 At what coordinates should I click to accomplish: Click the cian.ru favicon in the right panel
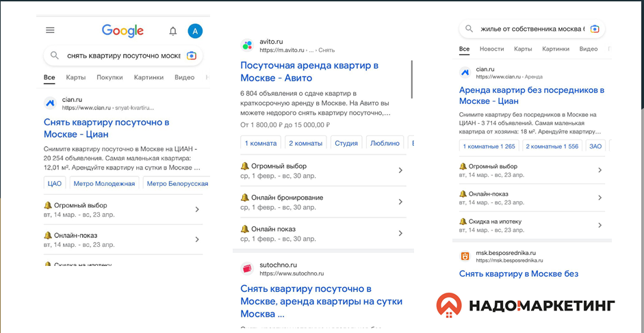click(465, 72)
